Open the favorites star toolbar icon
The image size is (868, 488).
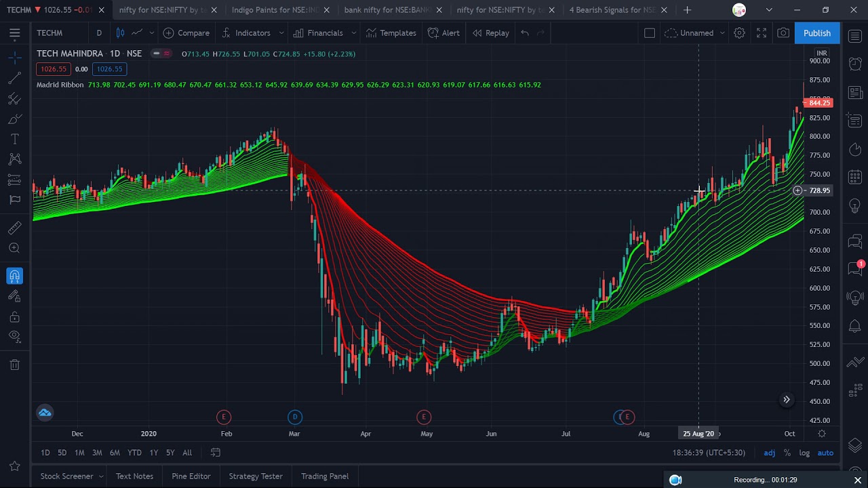pos(14,466)
